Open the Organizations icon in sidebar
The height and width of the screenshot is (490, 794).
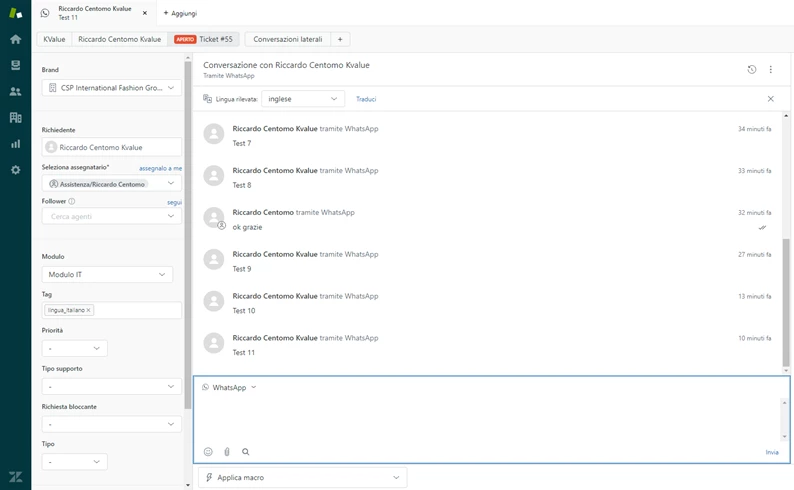[16, 117]
